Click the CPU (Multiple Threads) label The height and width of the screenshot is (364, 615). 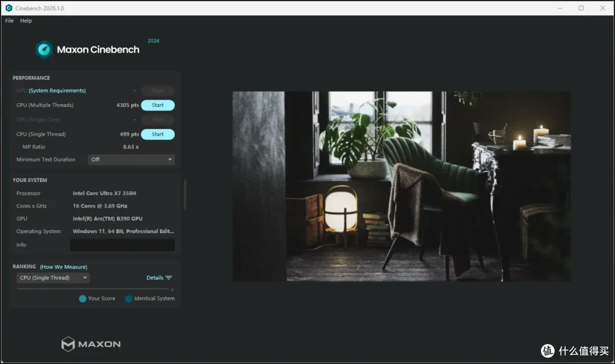(45, 105)
